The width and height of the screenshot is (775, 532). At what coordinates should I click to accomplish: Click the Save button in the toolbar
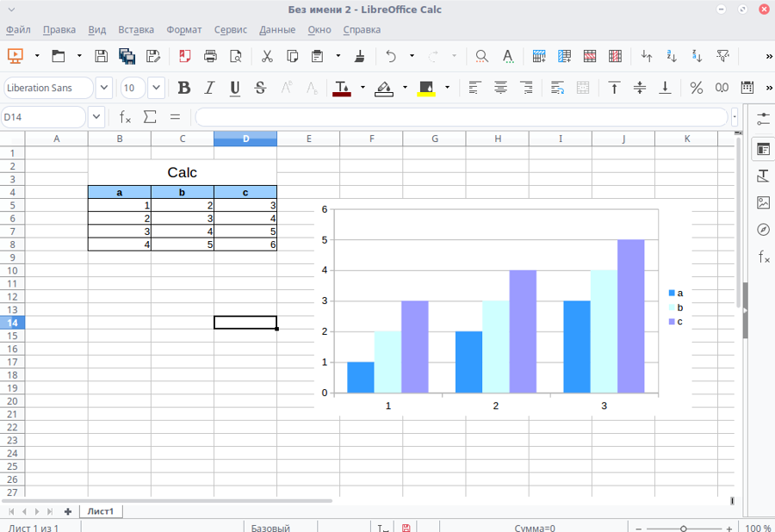(101, 55)
